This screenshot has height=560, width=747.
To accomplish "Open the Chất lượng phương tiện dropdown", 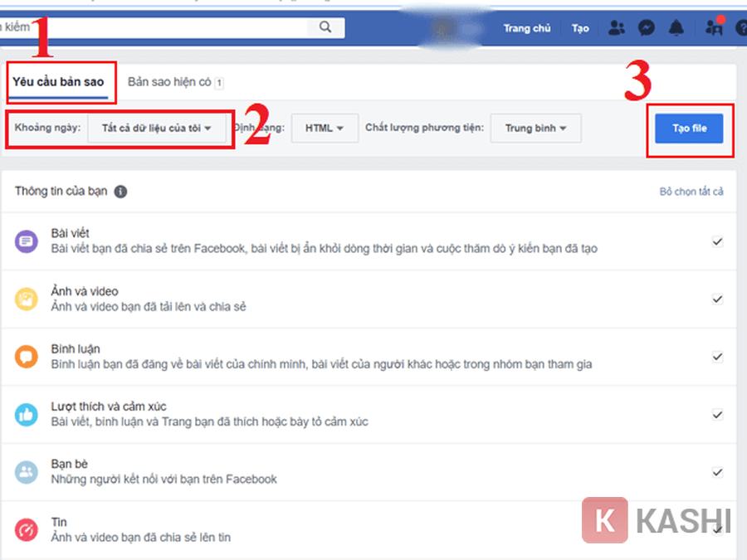I will [x=535, y=129].
